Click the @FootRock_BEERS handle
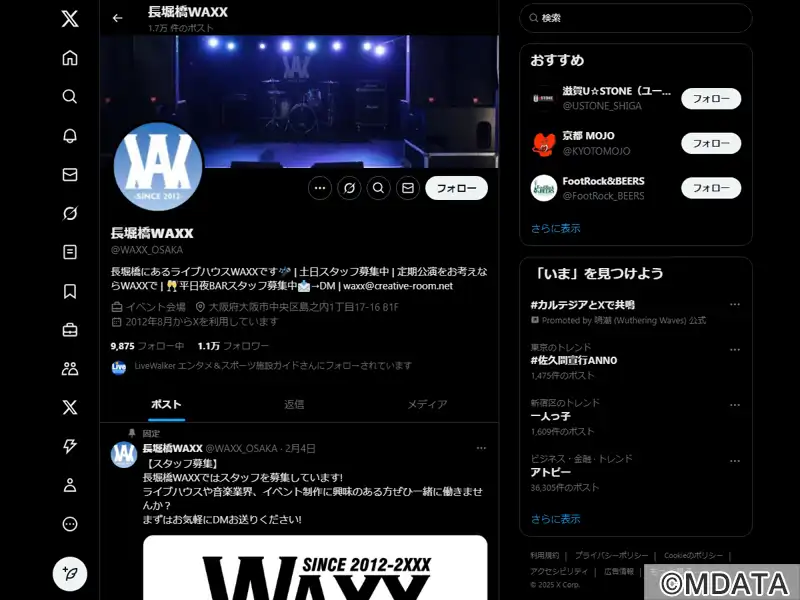Viewport: 800px width, 600px height. coord(603,196)
